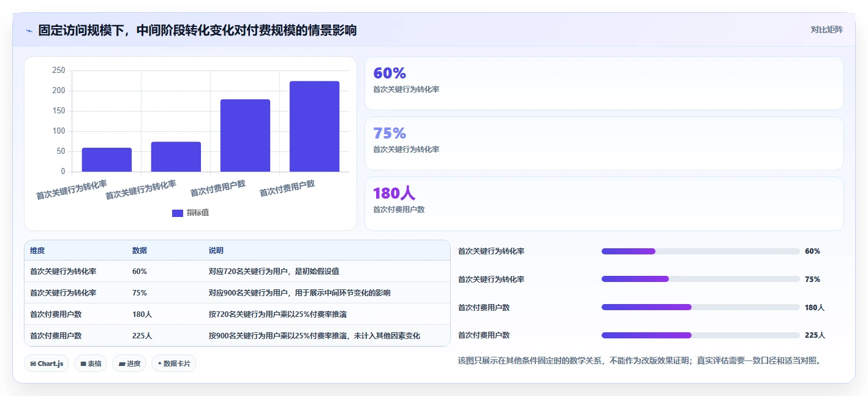This screenshot has width=868, height=396.
Task: Click description ending 未计入其他因素变化
Action: tap(314, 335)
